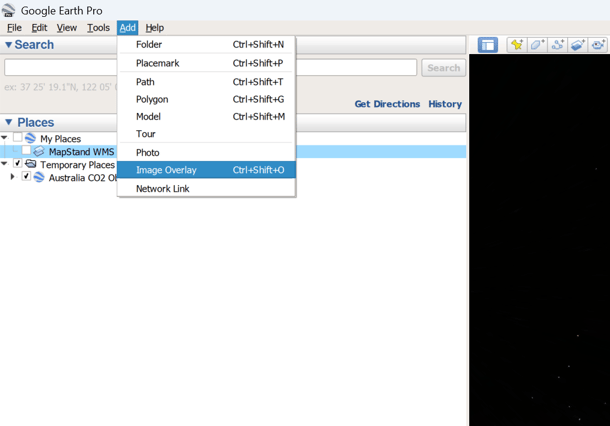
Task: Choose Folder from Add menu
Action: 206,45
